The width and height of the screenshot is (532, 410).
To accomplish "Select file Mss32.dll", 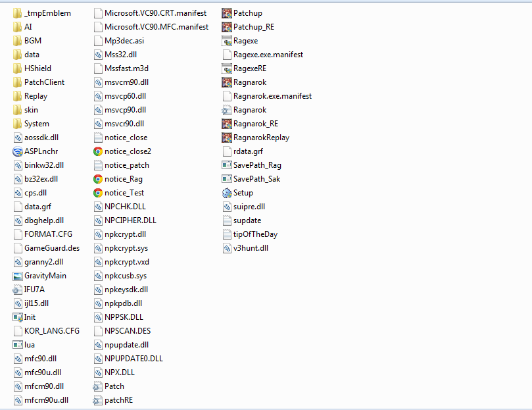I will tap(115, 55).
